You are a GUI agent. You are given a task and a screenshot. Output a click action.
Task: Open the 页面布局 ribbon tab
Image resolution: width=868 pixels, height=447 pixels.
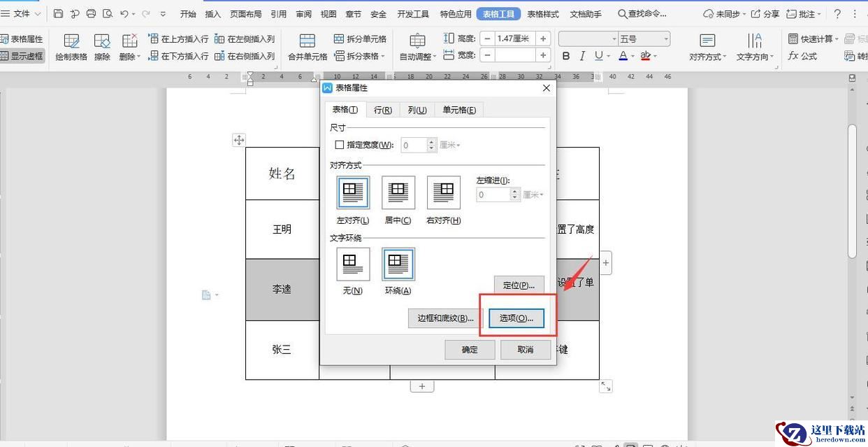246,14
